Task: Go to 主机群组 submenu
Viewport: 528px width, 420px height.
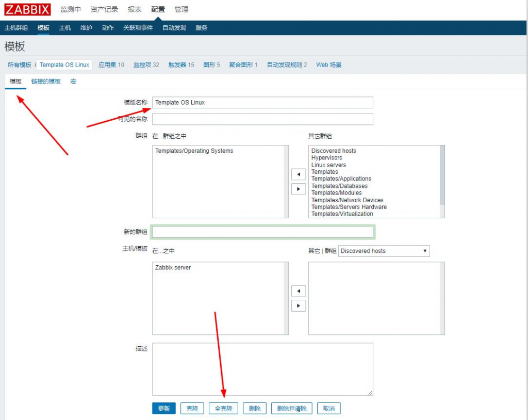Action: coord(16,28)
